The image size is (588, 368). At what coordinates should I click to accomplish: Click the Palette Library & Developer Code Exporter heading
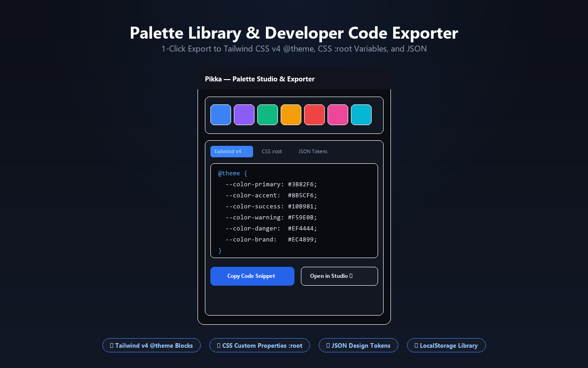click(294, 33)
